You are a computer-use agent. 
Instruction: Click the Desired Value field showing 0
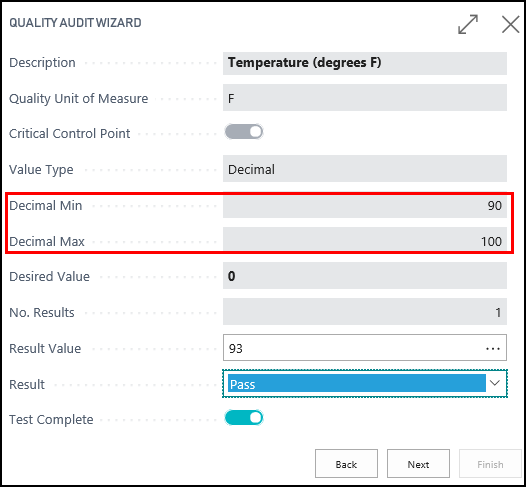pyautogui.click(x=365, y=276)
